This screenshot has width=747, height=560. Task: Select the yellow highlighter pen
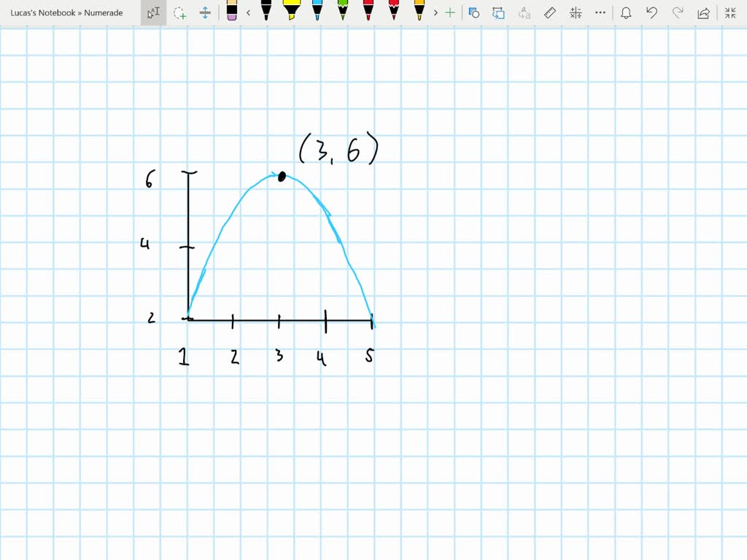[x=292, y=12]
